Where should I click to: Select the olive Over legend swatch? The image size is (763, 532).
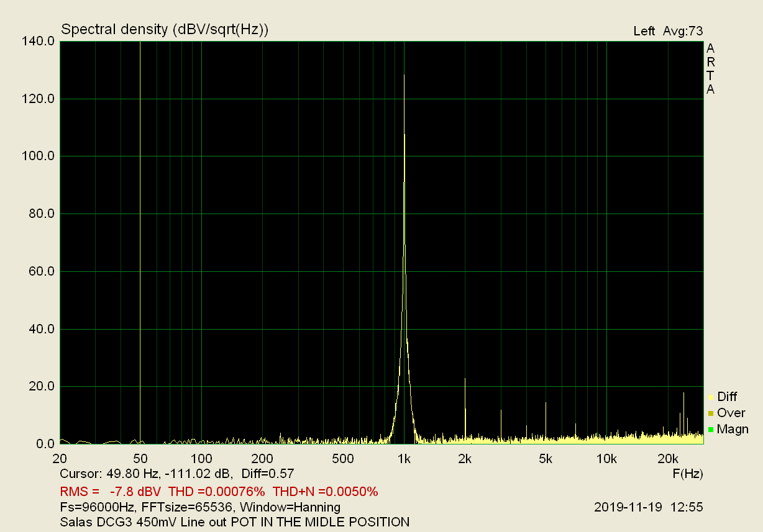click(710, 413)
